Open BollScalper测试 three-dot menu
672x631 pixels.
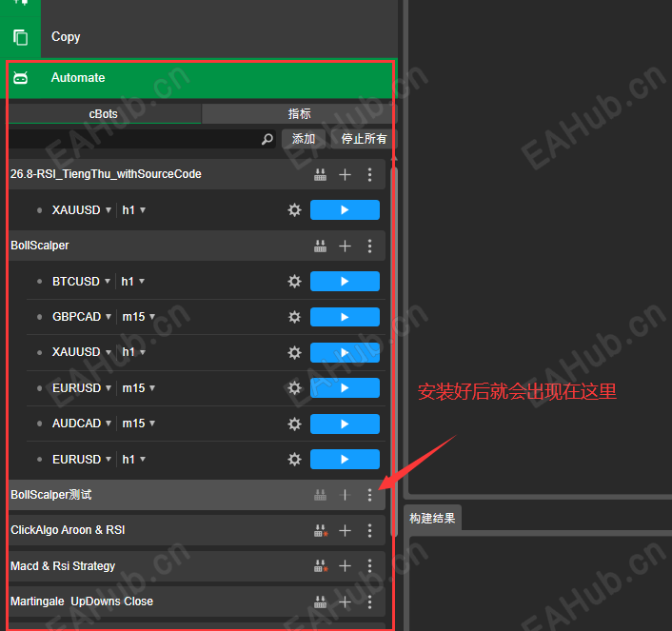coord(370,495)
